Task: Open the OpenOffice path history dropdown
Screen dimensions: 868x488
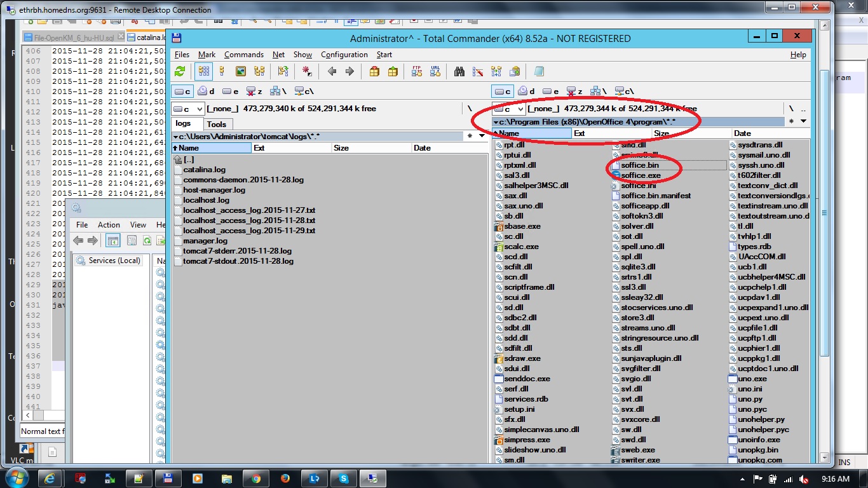Action: pos(498,121)
